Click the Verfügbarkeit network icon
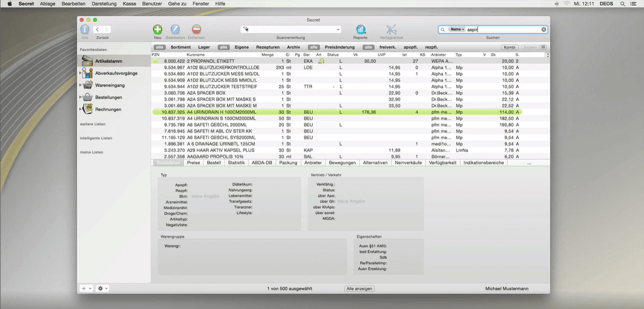This screenshot has width=644, height=309. 392,30
